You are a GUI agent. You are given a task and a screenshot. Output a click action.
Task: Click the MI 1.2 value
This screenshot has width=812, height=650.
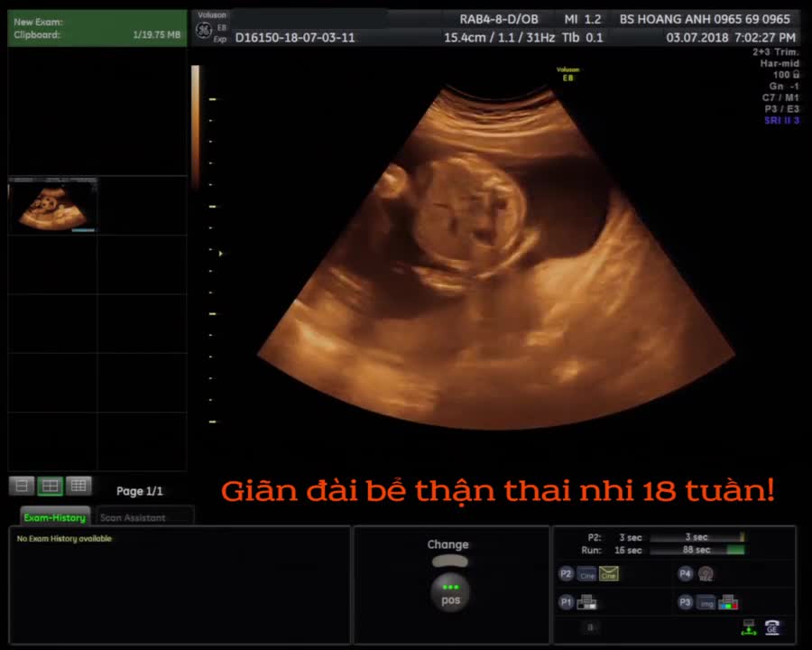point(583,19)
